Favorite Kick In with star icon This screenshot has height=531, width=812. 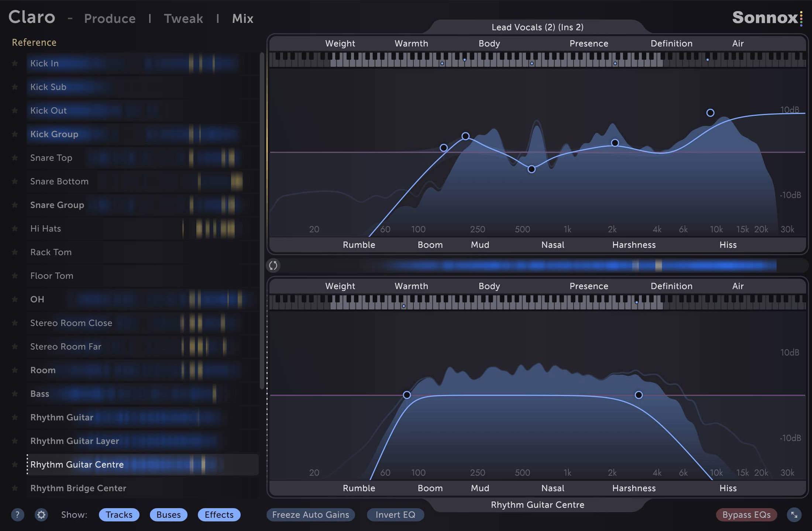click(15, 63)
